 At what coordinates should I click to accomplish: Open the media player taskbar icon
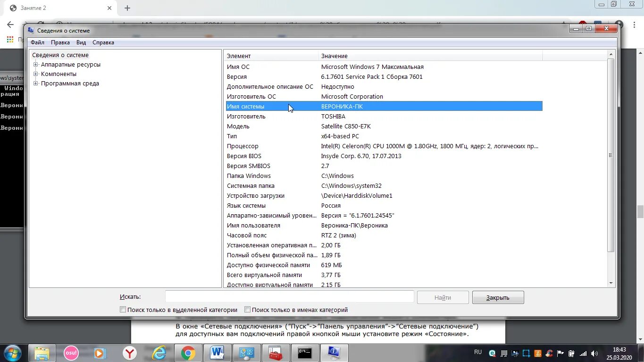(100, 353)
